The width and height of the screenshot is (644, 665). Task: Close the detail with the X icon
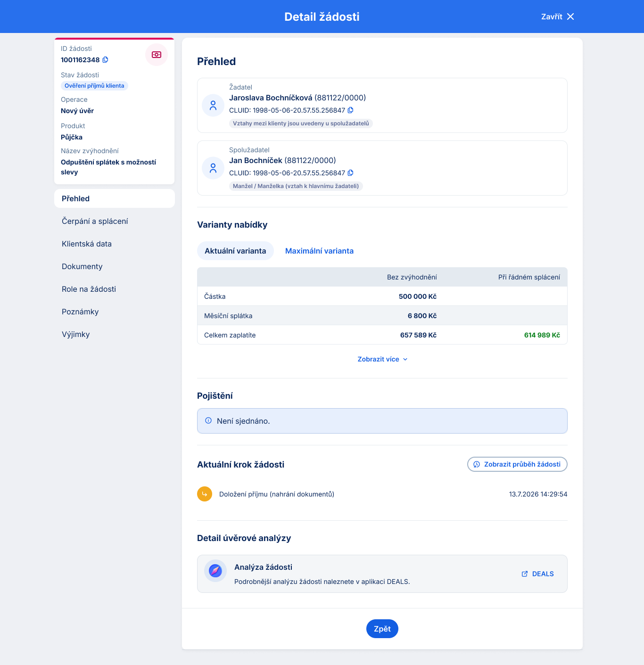click(570, 16)
